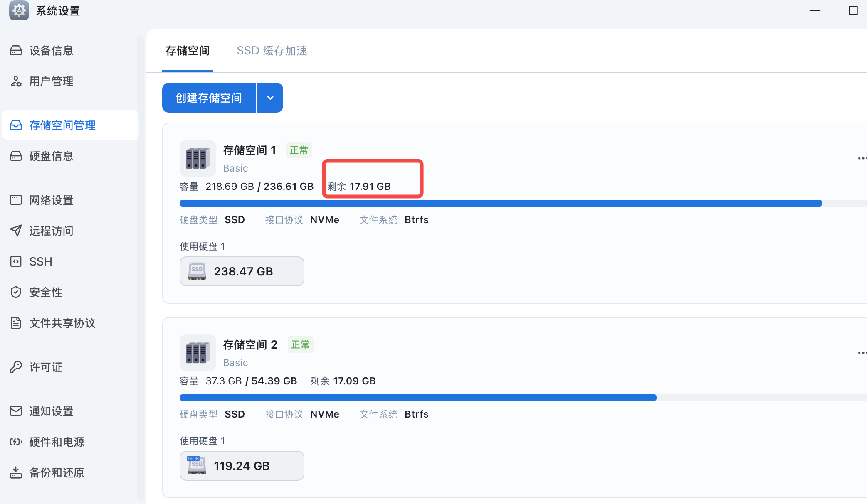The height and width of the screenshot is (504, 867).
Task: Select 远程访问 remote access item
Action: click(51, 231)
